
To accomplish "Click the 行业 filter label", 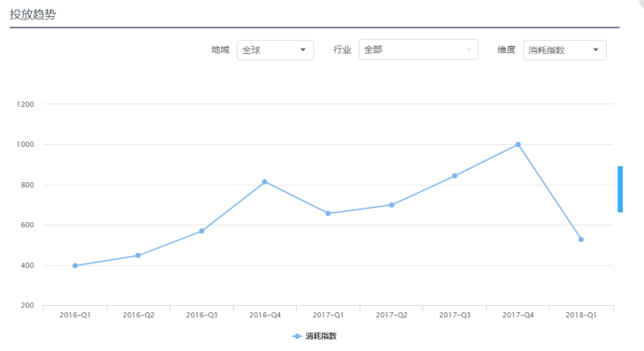I will [342, 50].
